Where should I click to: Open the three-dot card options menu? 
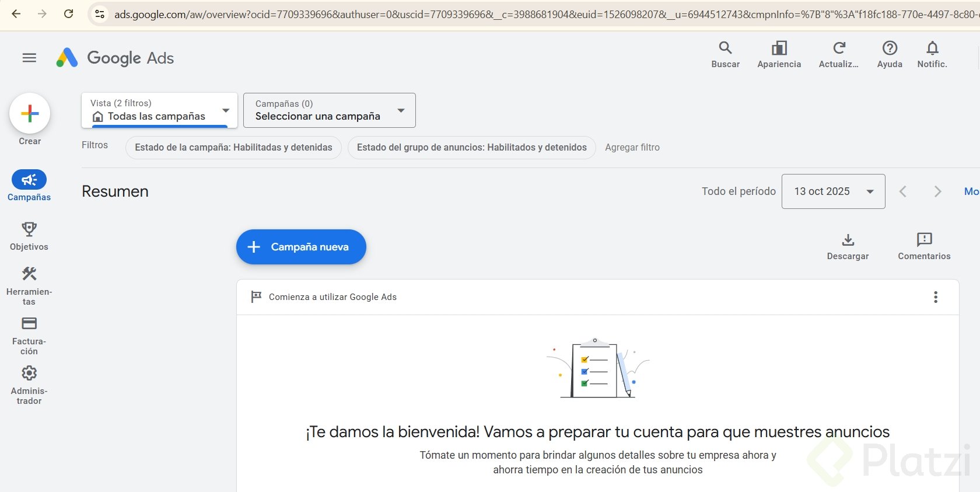pyautogui.click(x=936, y=297)
